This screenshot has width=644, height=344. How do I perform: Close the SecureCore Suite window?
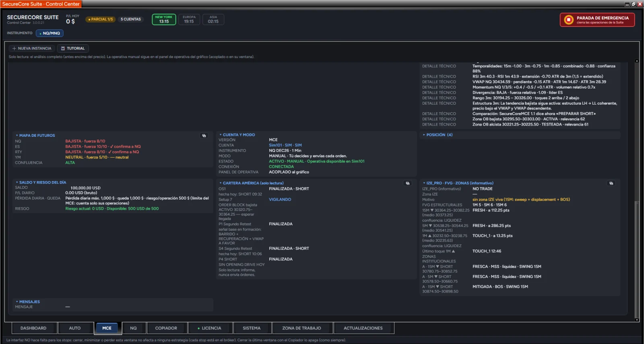click(640, 4)
